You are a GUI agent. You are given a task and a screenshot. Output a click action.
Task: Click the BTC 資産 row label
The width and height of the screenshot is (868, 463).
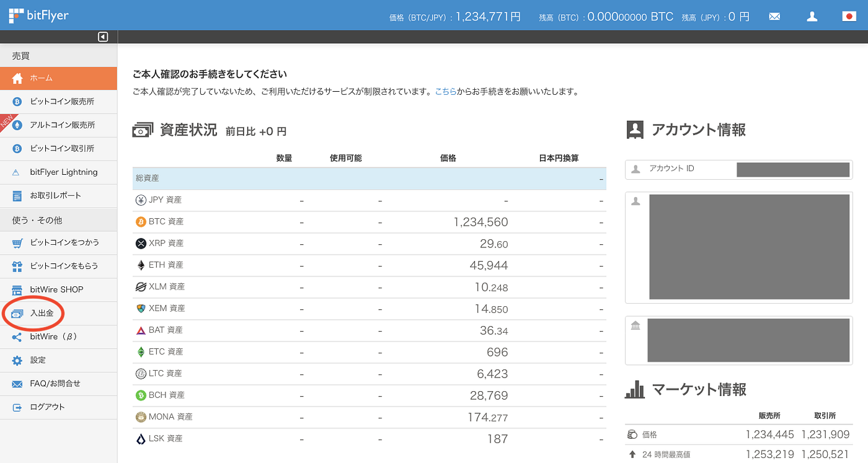click(166, 222)
